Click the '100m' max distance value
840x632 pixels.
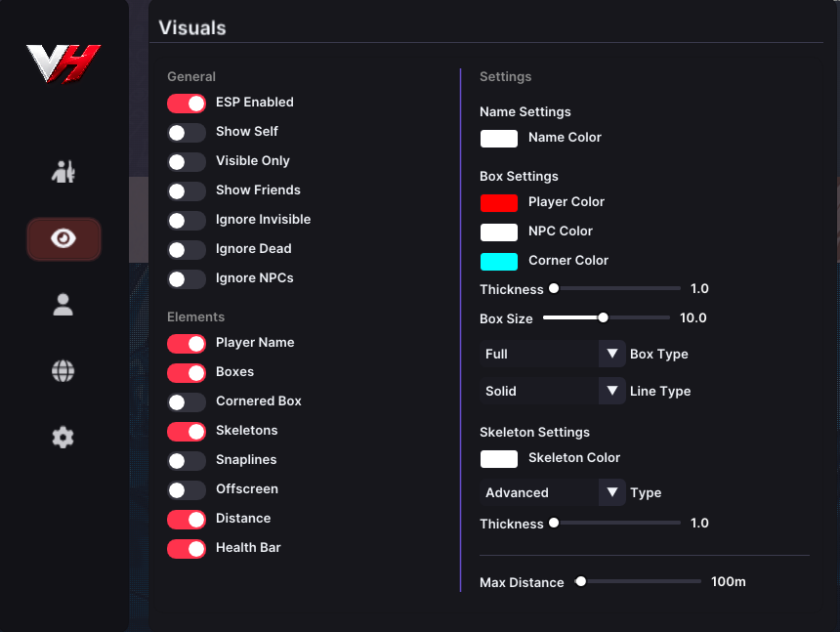(x=728, y=581)
